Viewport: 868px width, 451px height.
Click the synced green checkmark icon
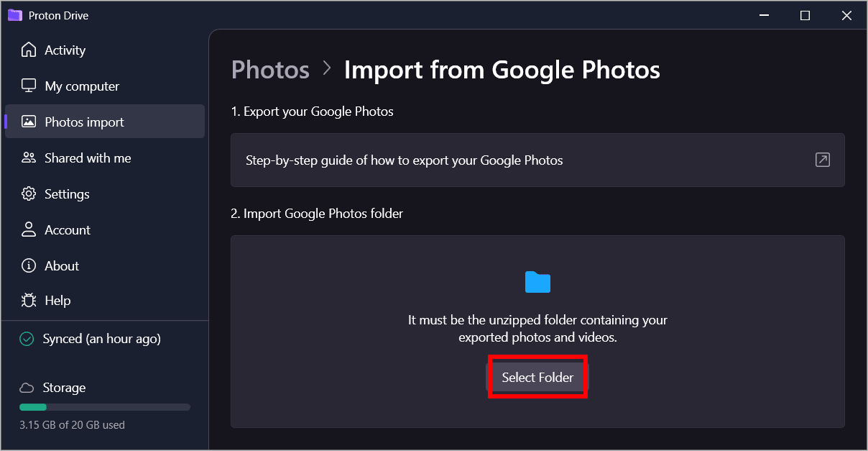point(27,339)
